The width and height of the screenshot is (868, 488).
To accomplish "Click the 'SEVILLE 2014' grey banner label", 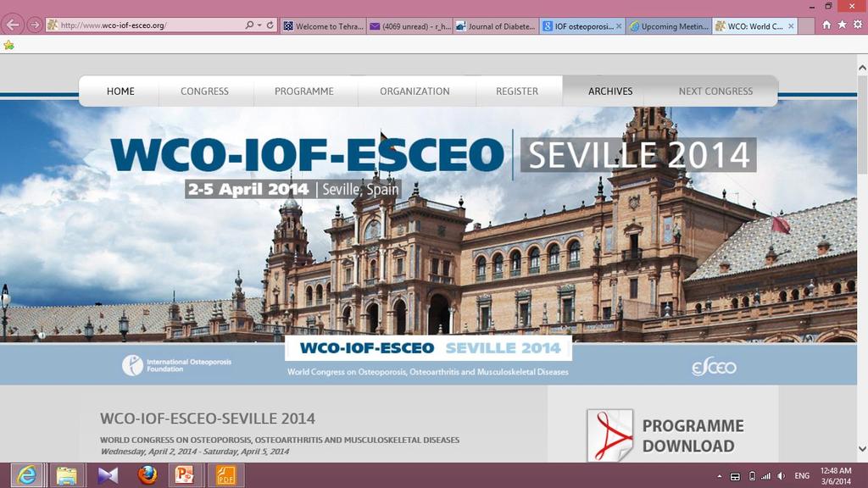I will 638,155.
